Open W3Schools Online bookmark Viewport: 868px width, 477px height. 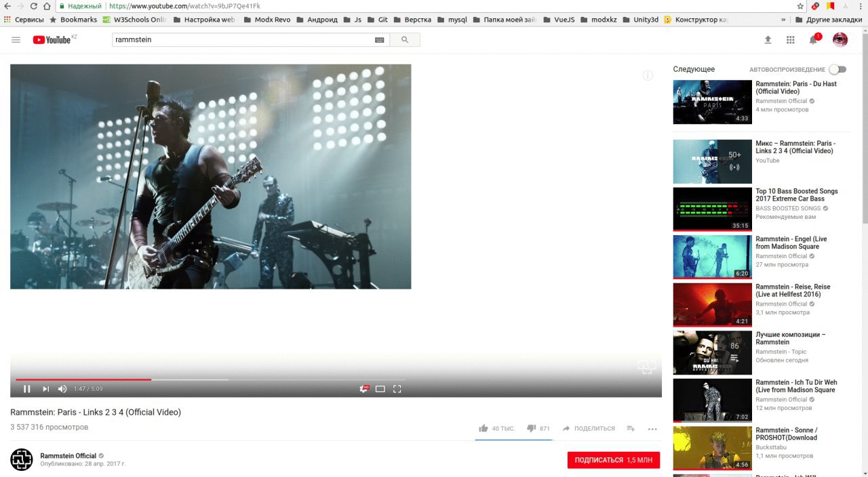(134, 20)
